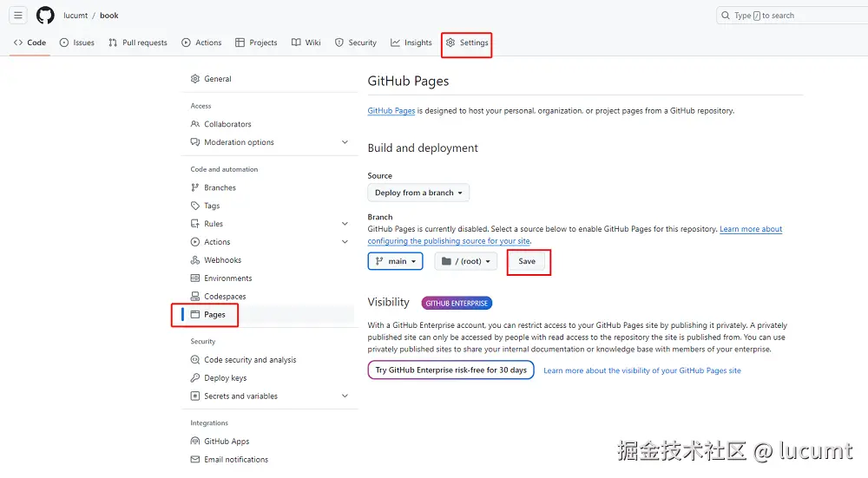
Task: Open Learn more about configuring publishing source
Action: 575,235
